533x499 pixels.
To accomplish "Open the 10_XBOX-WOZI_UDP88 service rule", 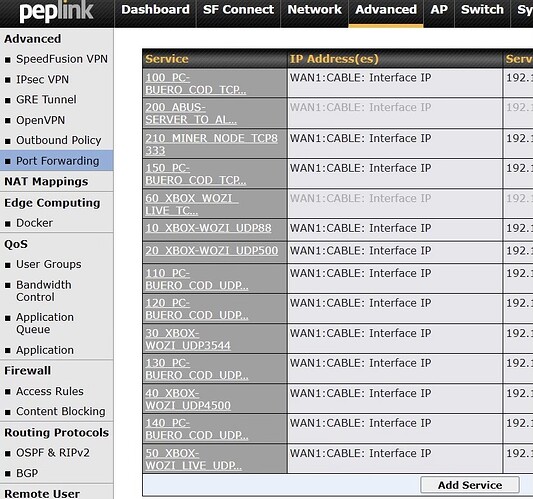I will (x=208, y=228).
